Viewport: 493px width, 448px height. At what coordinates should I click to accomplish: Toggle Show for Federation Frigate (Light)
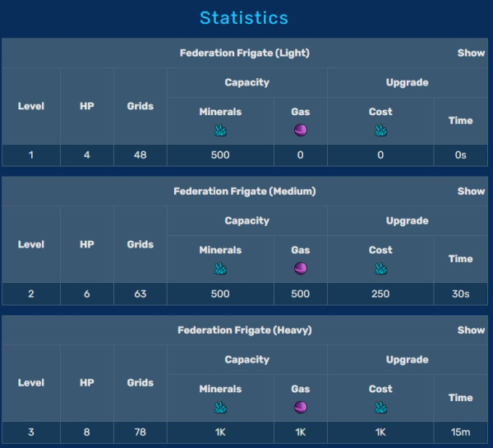pos(471,53)
